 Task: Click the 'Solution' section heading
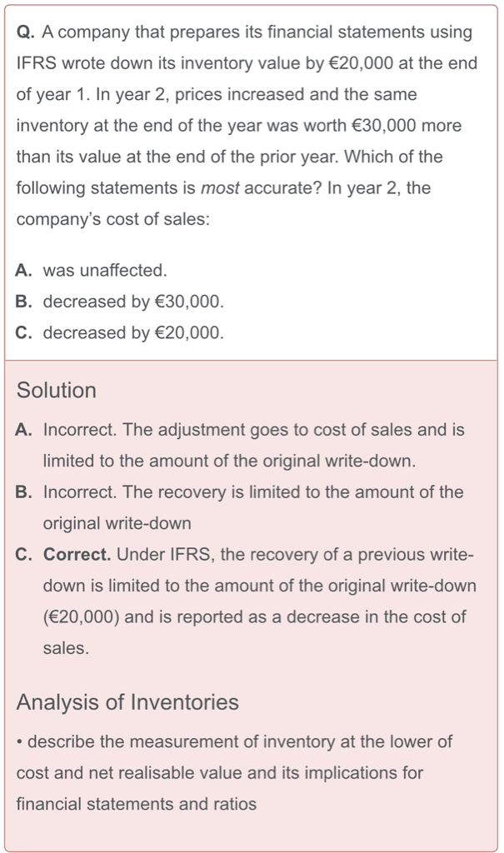pyautogui.click(x=57, y=390)
